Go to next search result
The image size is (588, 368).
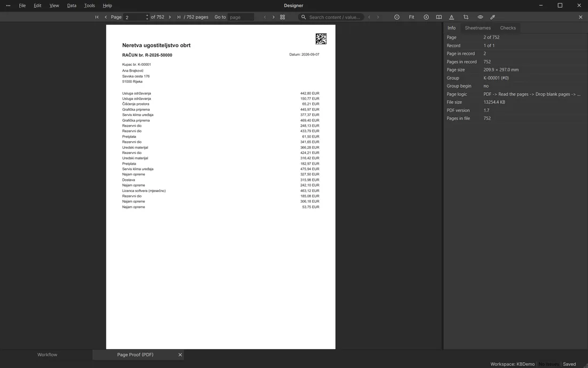[x=377, y=17]
